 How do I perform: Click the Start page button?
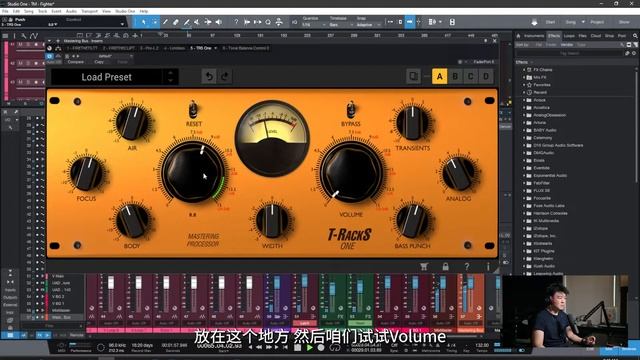pos(550,22)
